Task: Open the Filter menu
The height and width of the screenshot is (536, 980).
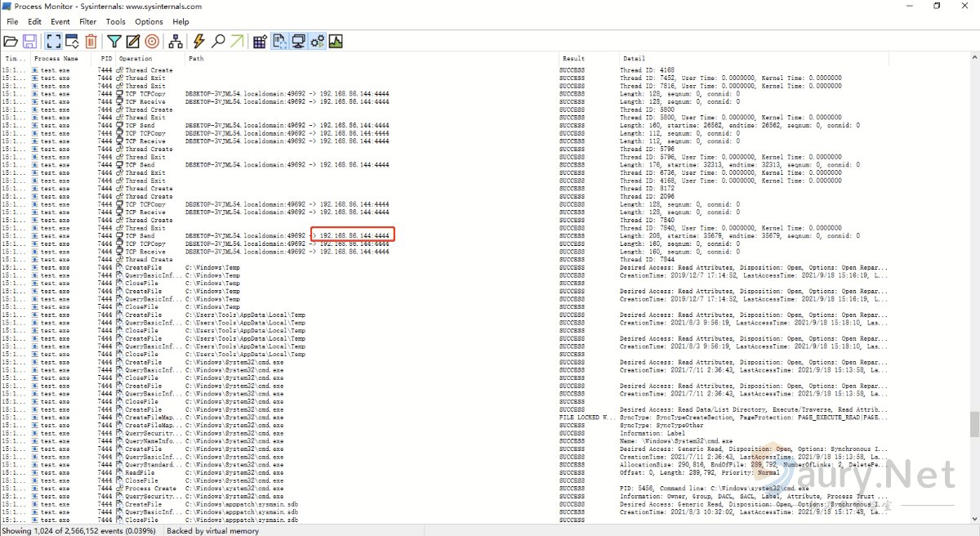Action: [87, 22]
